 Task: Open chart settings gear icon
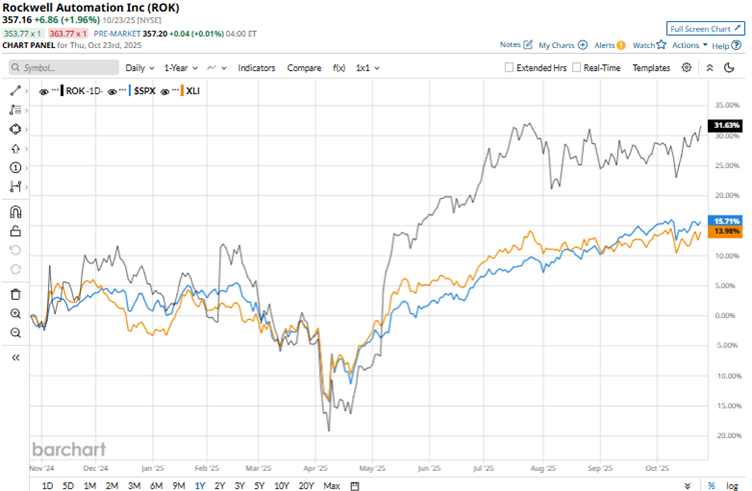[687, 68]
